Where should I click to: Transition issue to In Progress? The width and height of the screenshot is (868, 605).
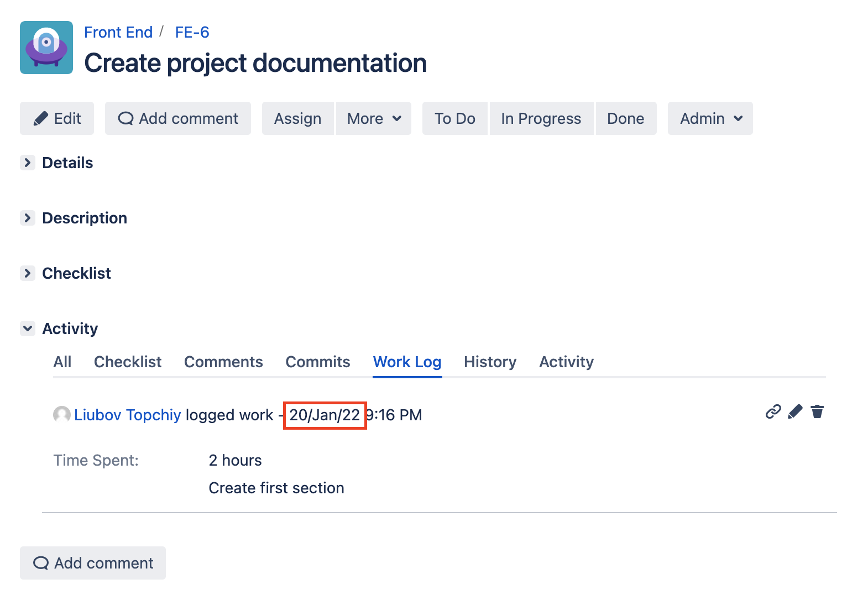point(541,118)
